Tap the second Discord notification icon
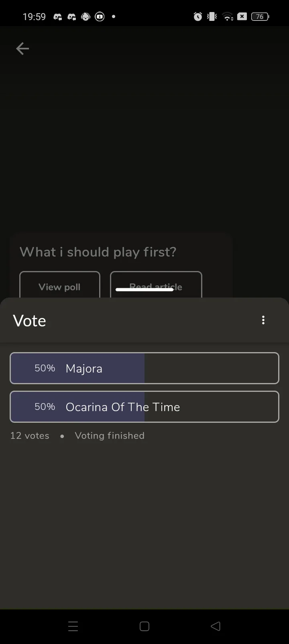289x644 pixels. click(x=72, y=16)
